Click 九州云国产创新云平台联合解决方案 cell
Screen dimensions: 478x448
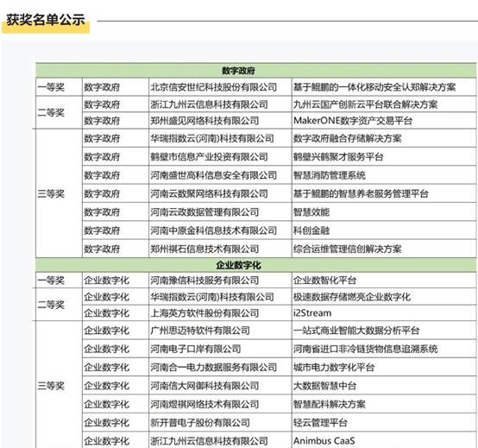coord(384,104)
